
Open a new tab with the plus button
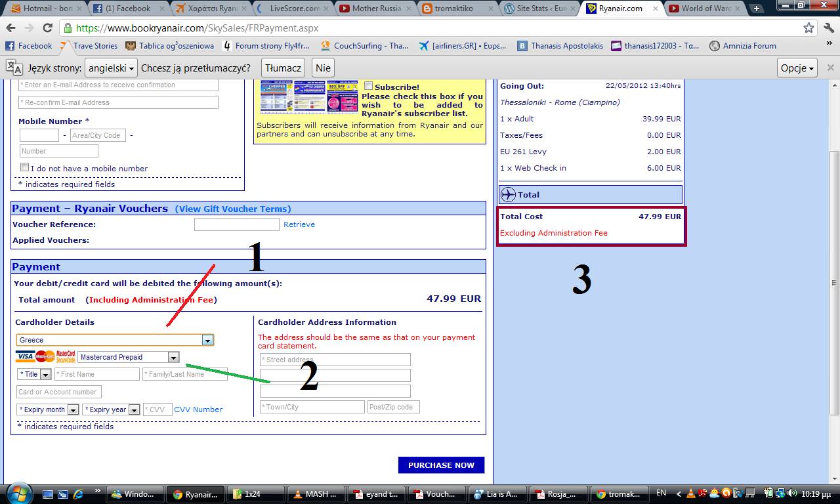(757, 9)
